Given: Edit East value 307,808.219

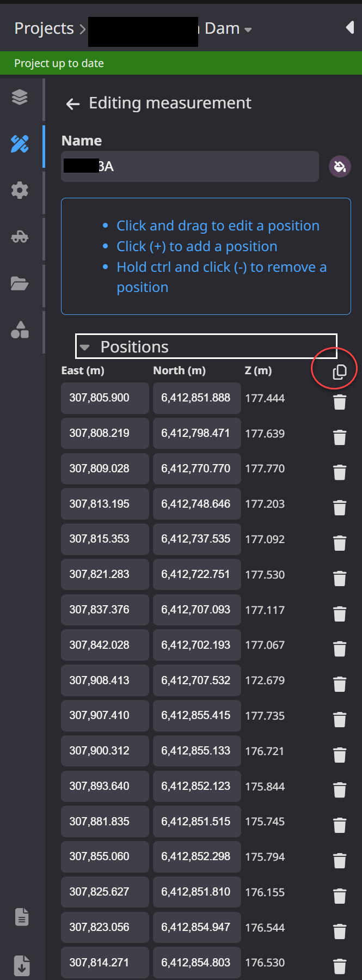Looking at the screenshot, I should 105,433.
